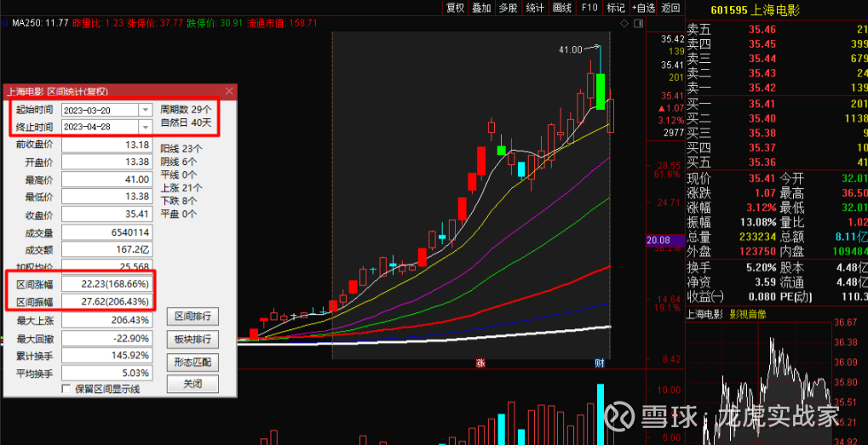Click 卖三 price 35.44
868x445 pixels.
click(x=762, y=59)
